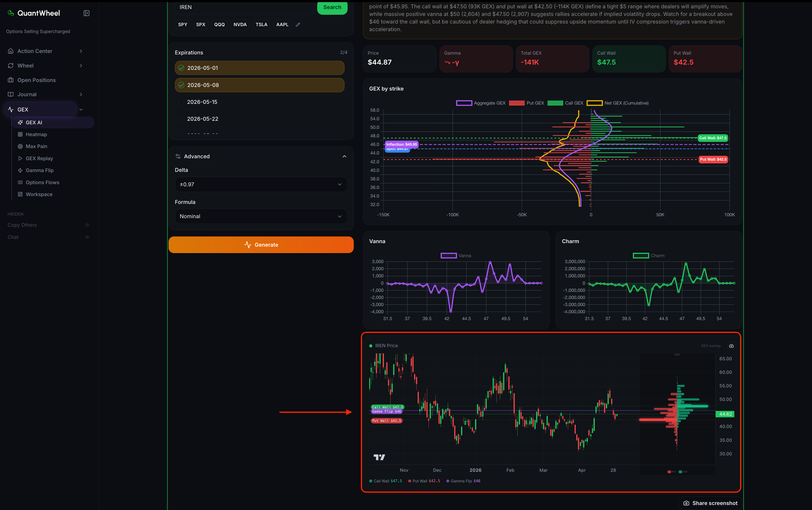
Task: Click the Call Wall $47.5 chart tag
Action: (x=387, y=407)
